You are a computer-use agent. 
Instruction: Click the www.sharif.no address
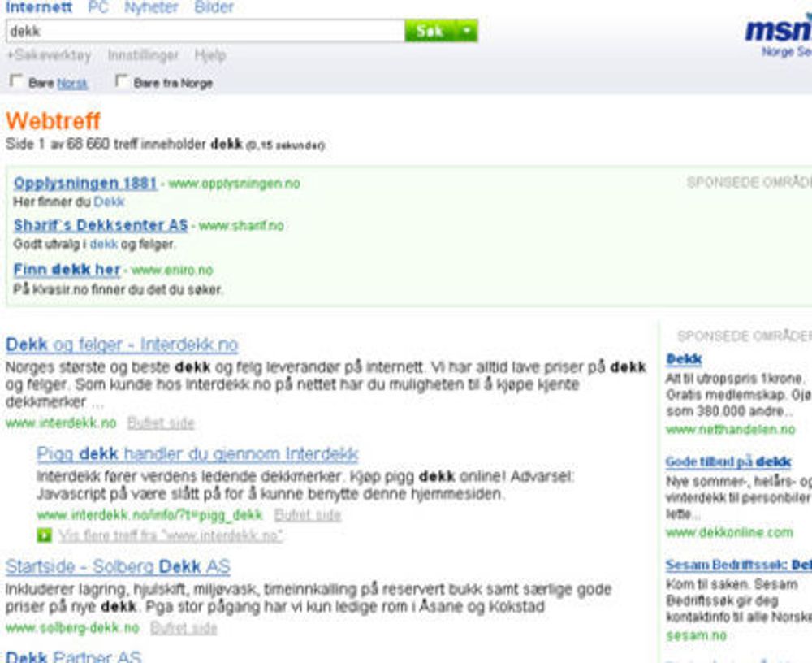click(x=241, y=226)
